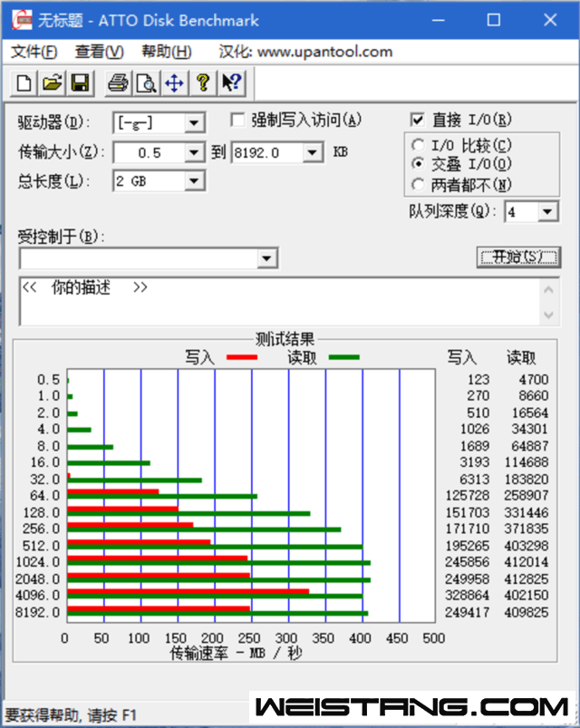The width and height of the screenshot is (580, 728).
Task: Expand the 总长度 2 GB dropdown
Action: tap(195, 181)
